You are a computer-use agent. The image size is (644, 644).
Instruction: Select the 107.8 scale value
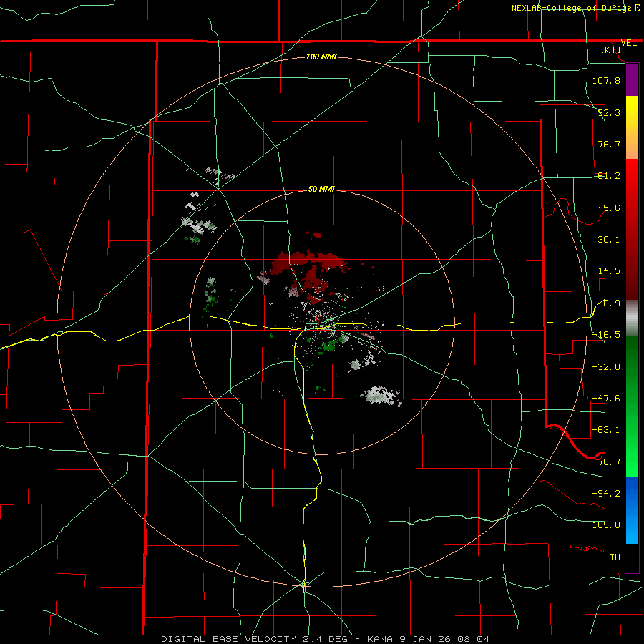[606, 80]
